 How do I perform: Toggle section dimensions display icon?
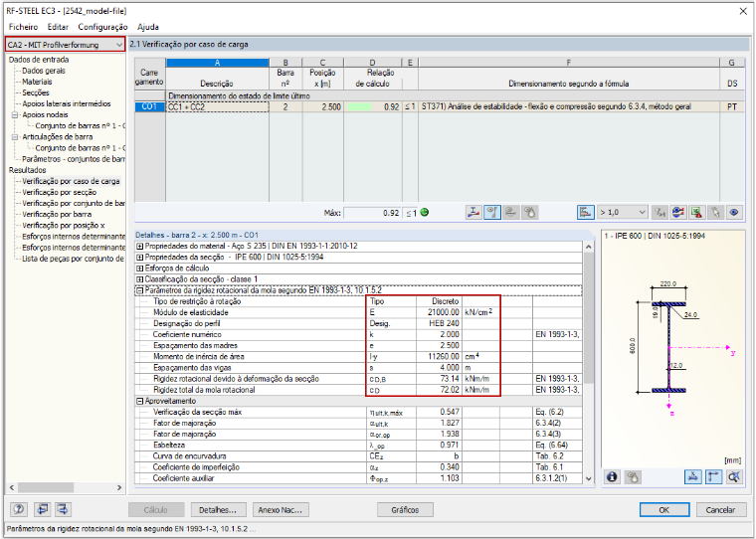pos(693,476)
